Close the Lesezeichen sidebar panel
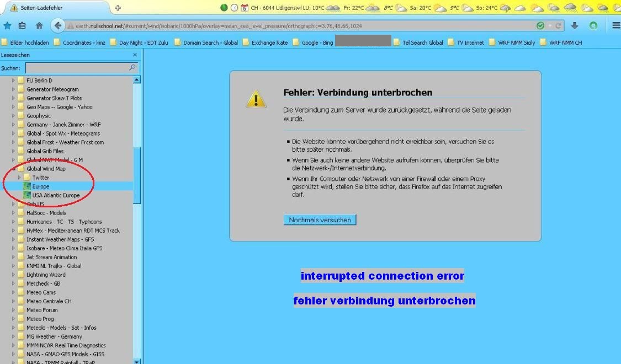Viewport: 621px width, 364px height. 135,55
